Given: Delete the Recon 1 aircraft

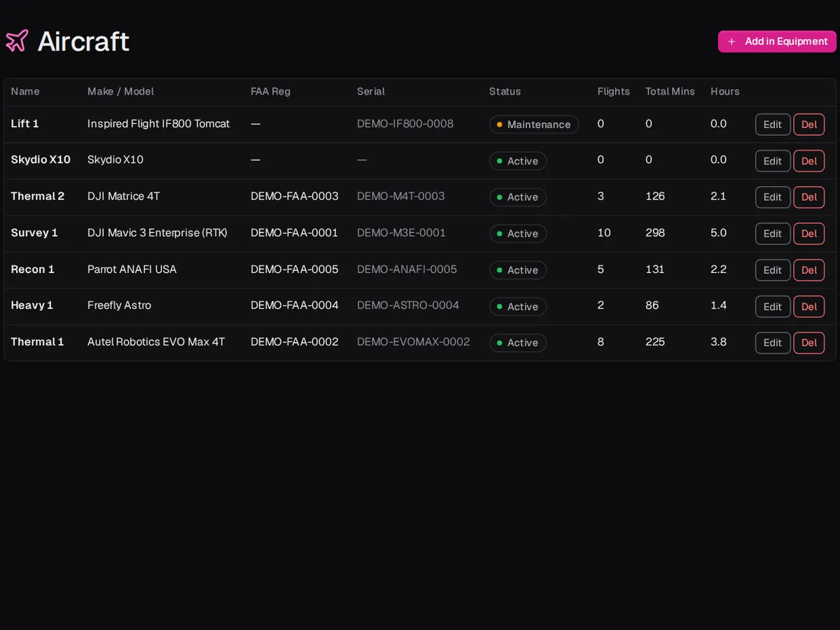Looking at the screenshot, I should coord(809,270).
